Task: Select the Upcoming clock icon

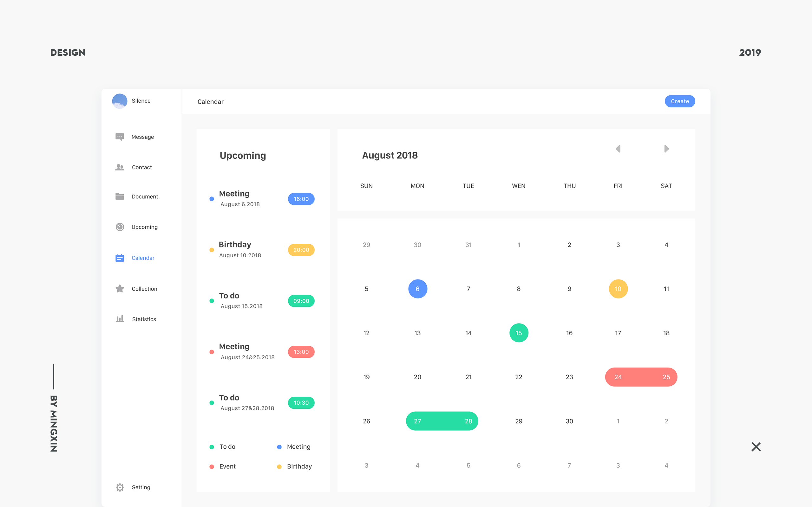Action: (120, 227)
